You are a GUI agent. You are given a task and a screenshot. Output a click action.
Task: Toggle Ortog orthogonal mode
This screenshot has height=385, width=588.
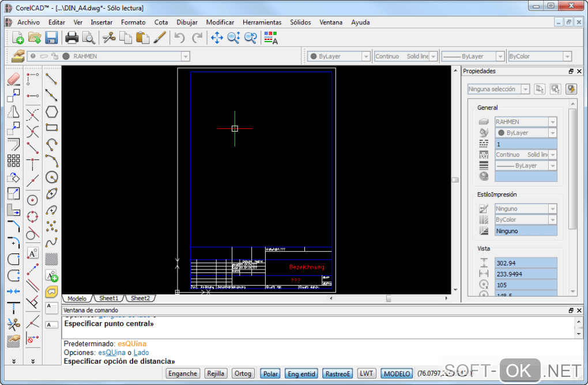[x=243, y=373]
